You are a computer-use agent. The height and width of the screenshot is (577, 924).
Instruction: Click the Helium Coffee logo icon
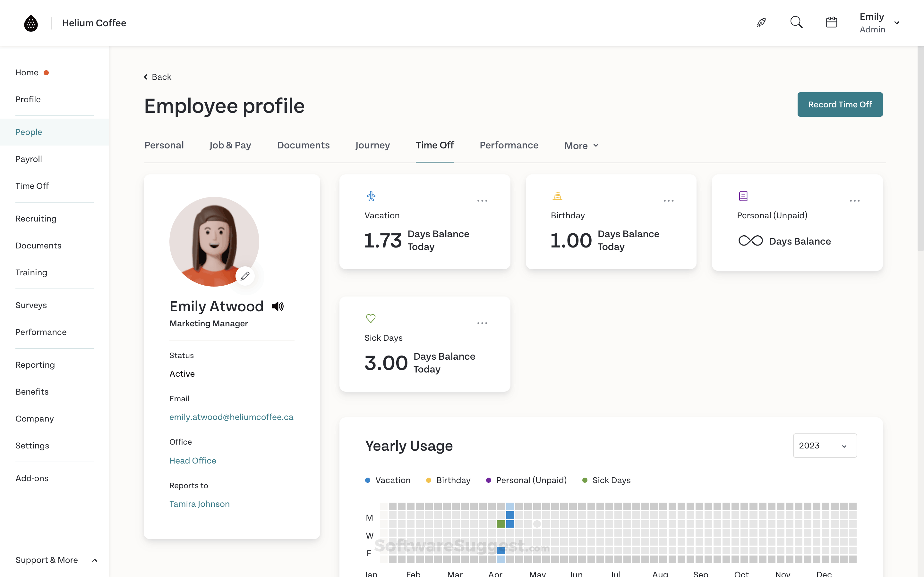click(x=30, y=23)
